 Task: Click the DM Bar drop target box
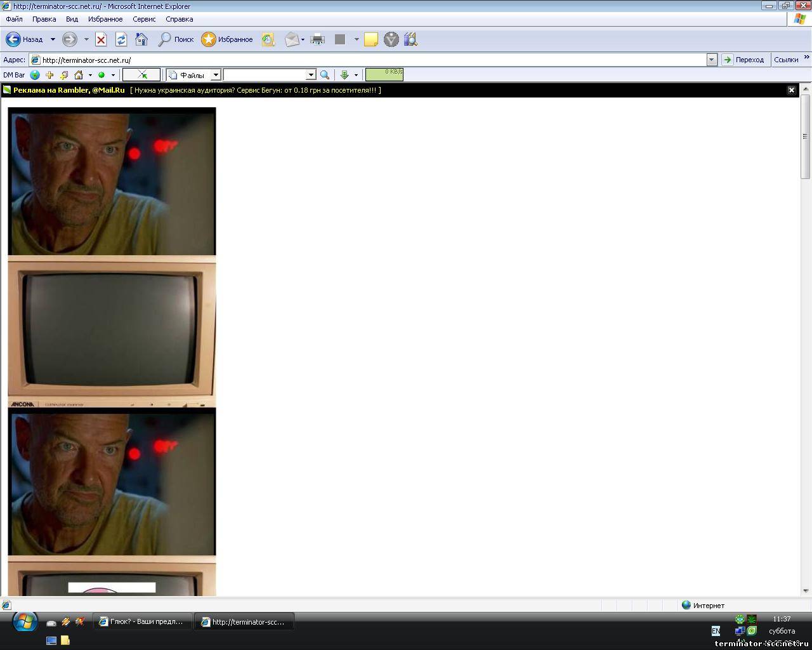click(x=141, y=75)
